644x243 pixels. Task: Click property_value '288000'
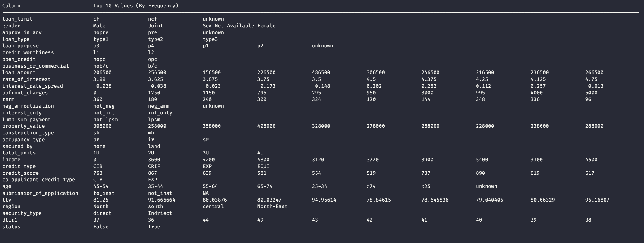tap(594, 126)
